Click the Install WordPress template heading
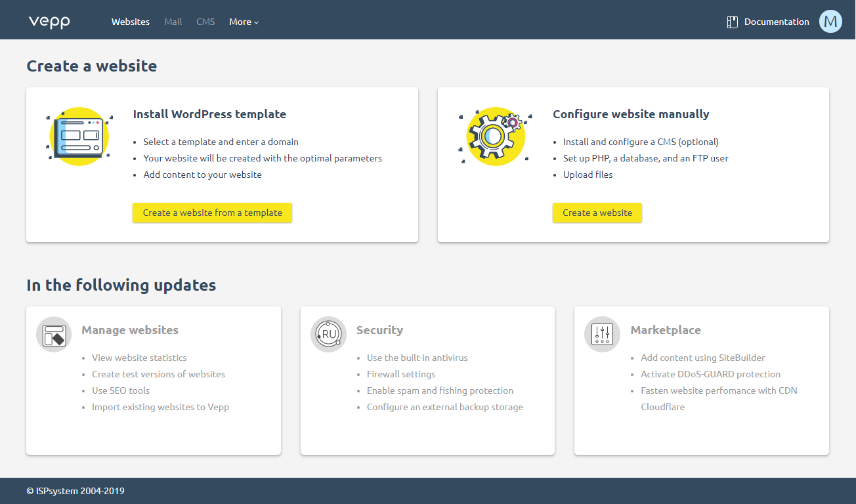This screenshot has height=504, width=856. click(209, 114)
